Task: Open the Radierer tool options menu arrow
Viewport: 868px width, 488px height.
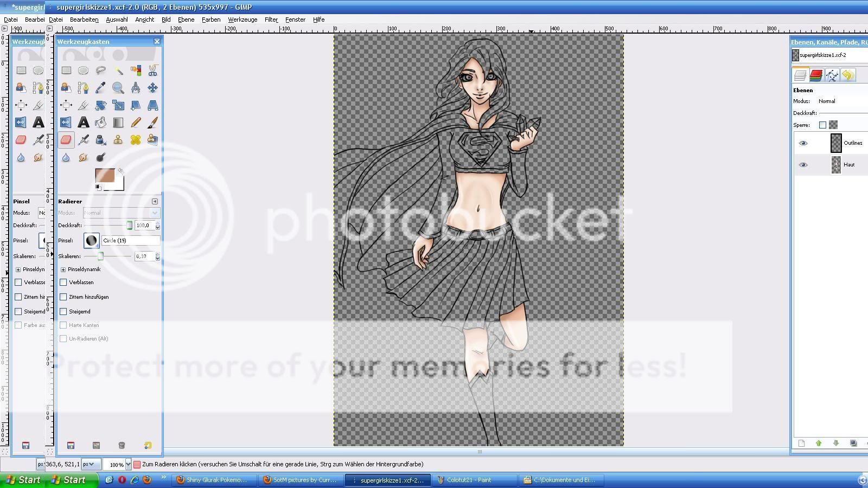Action: 155,201
